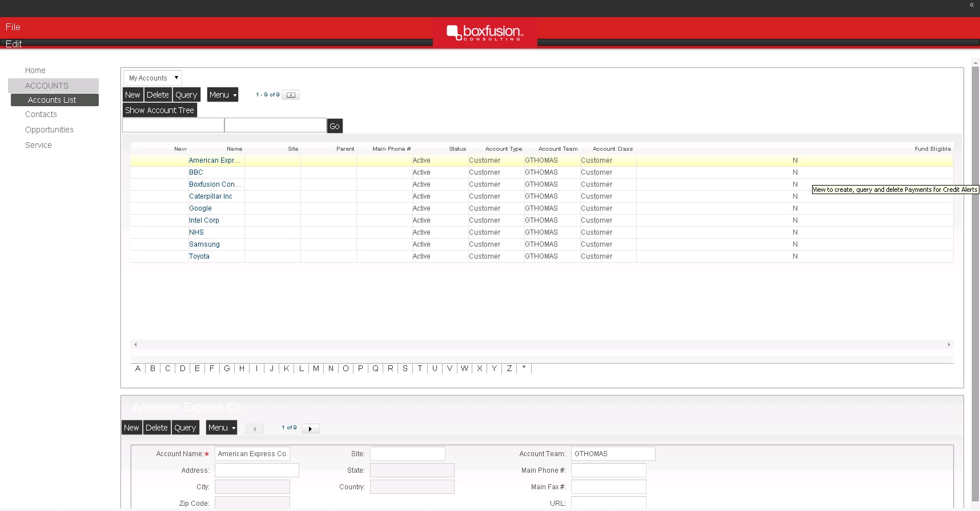Open the My Accounts view dropdown
980x511 pixels.
(x=152, y=78)
